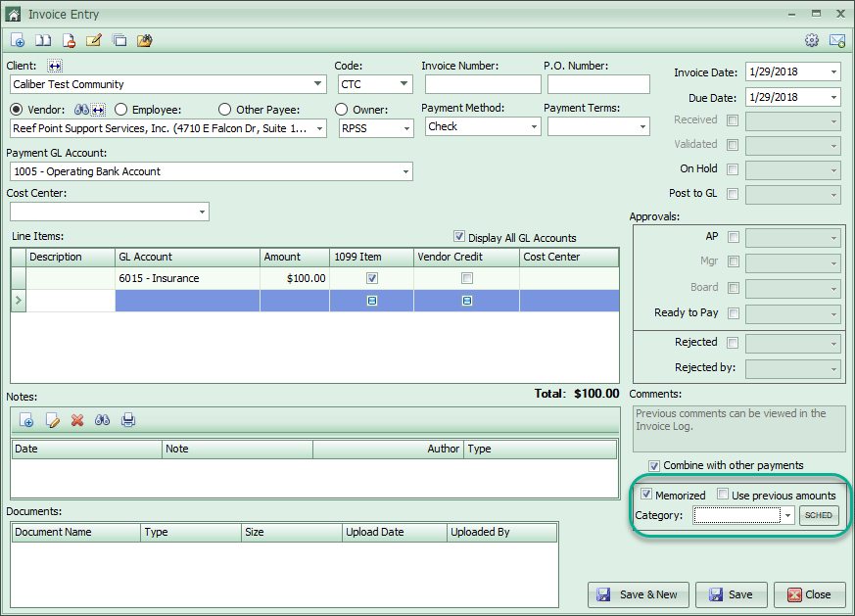This screenshot has width=855, height=616.
Task: Add a new note in Notes toolbar
Action: click(26, 420)
